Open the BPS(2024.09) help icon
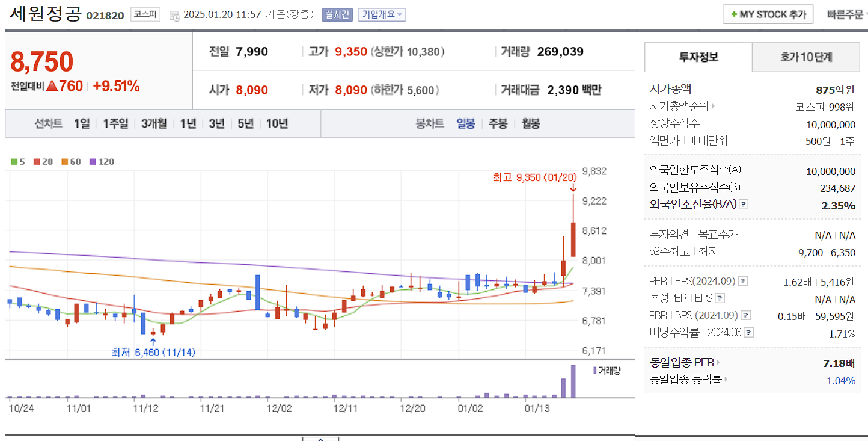The image size is (868, 441). [x=745, y=314]
